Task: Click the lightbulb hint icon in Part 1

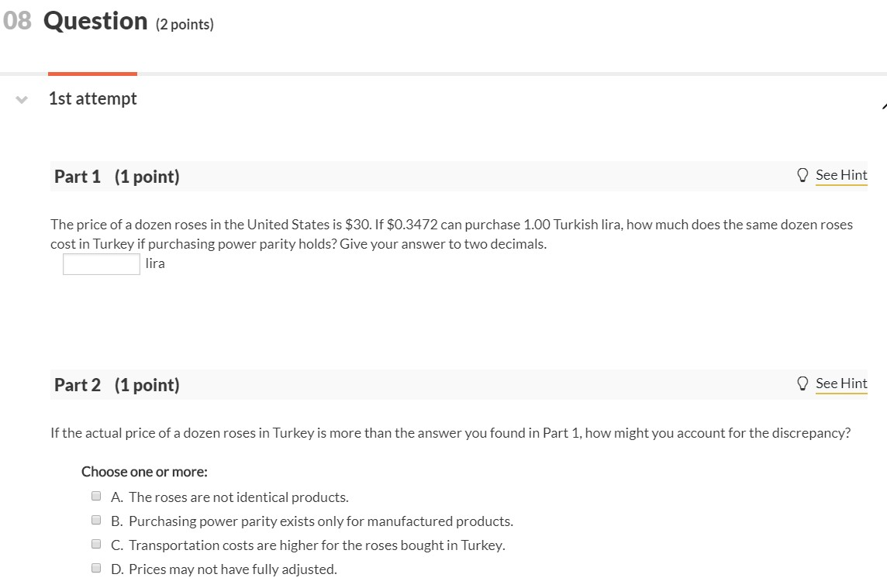Action: tap(802, 175)
